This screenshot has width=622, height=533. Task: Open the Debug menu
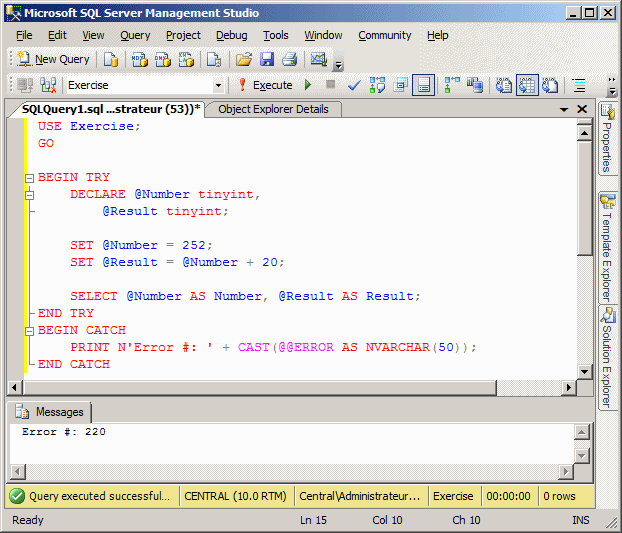(232, 35)
